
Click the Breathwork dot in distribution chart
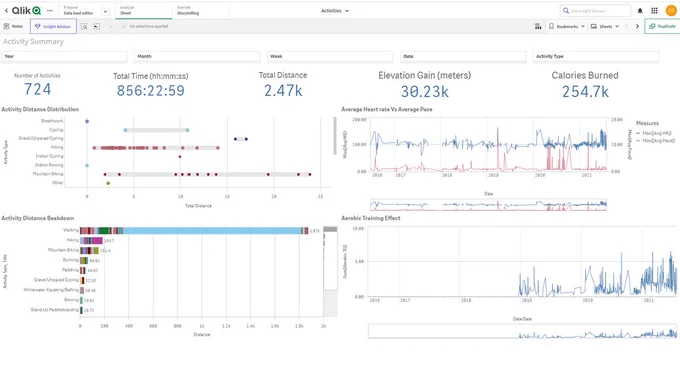click(x=87, y=121)
